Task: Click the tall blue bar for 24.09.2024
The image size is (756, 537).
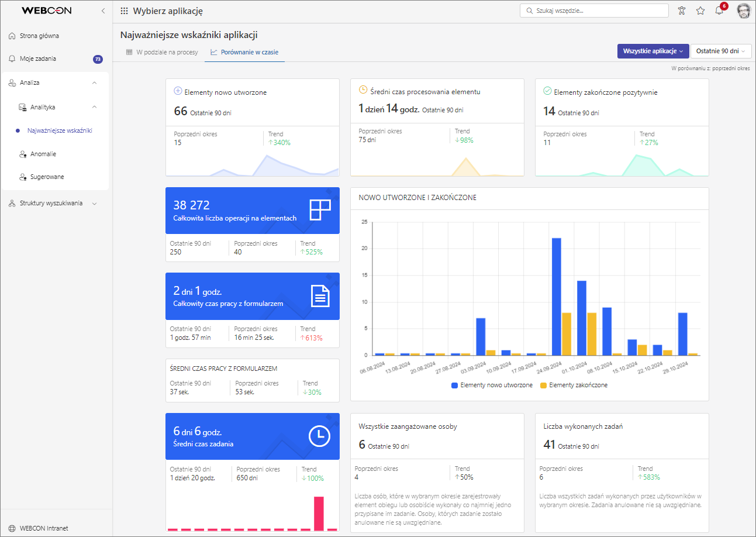Action: click(x=557, y=297)
